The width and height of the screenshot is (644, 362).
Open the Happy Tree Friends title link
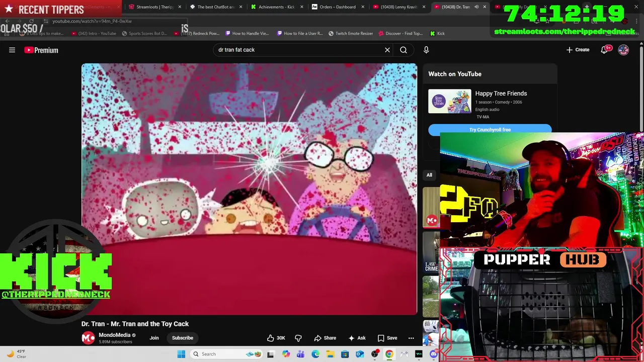coord(501,94)
